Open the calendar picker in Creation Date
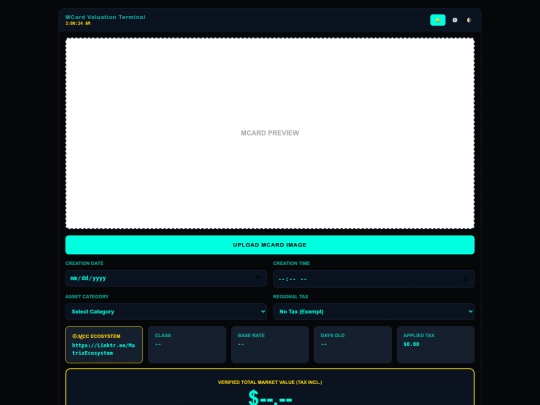 258,278
